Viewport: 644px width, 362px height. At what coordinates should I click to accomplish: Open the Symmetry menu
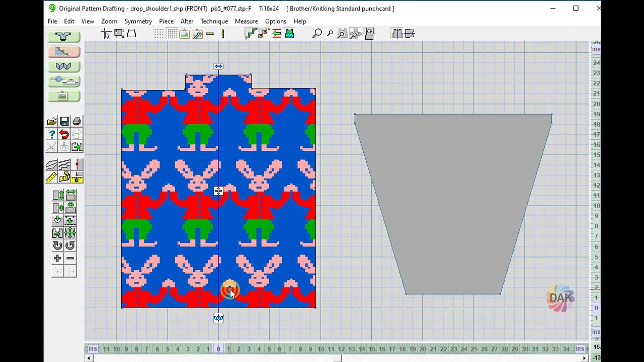click(138, 21)
